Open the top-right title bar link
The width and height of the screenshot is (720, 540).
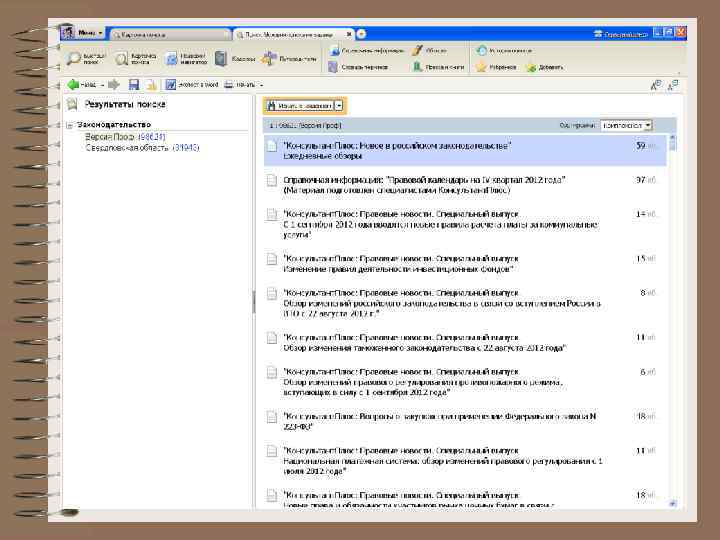point(621,34)
